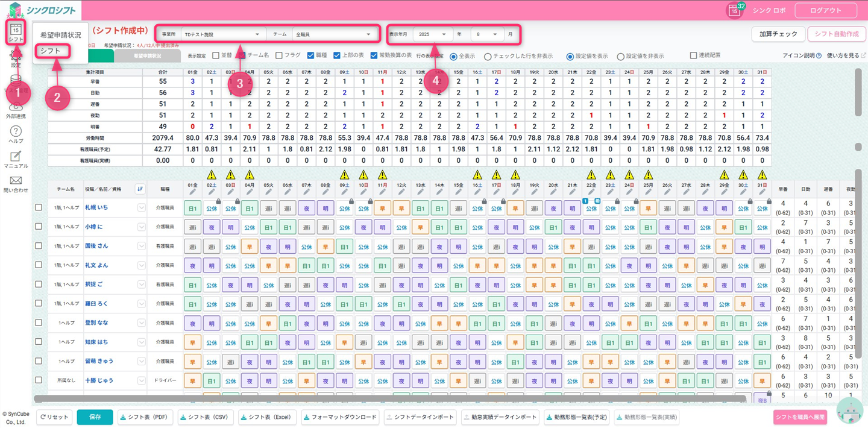868x428 pixels.
Task: Click the pencil edit icon under 01金
Action: [x=192, y=192]
